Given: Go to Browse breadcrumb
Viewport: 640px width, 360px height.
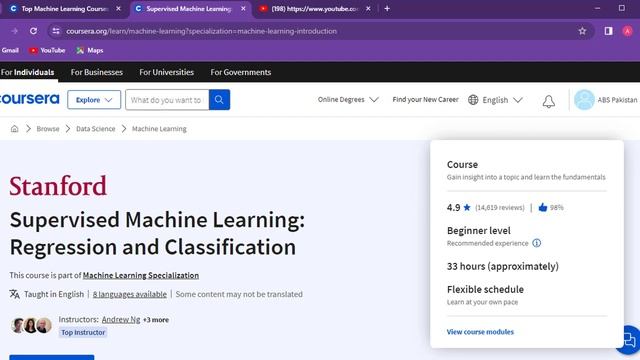Looking at the screenshot, I should 48,129.
